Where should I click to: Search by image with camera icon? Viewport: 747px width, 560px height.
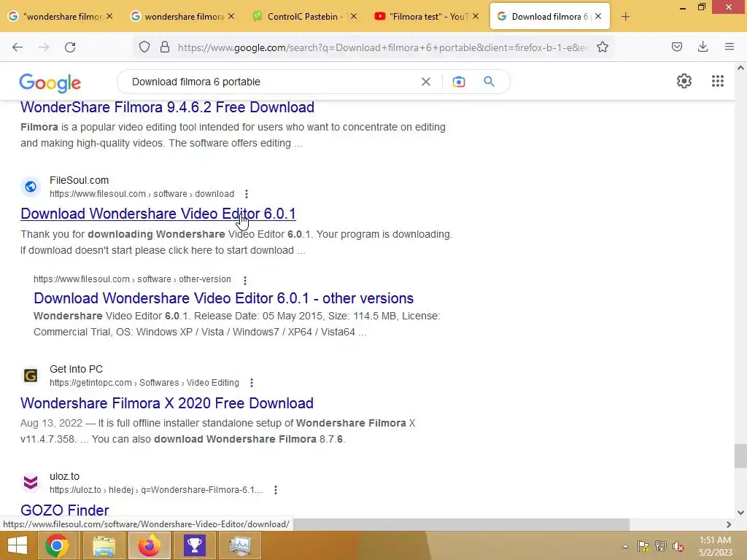[459, 82]
